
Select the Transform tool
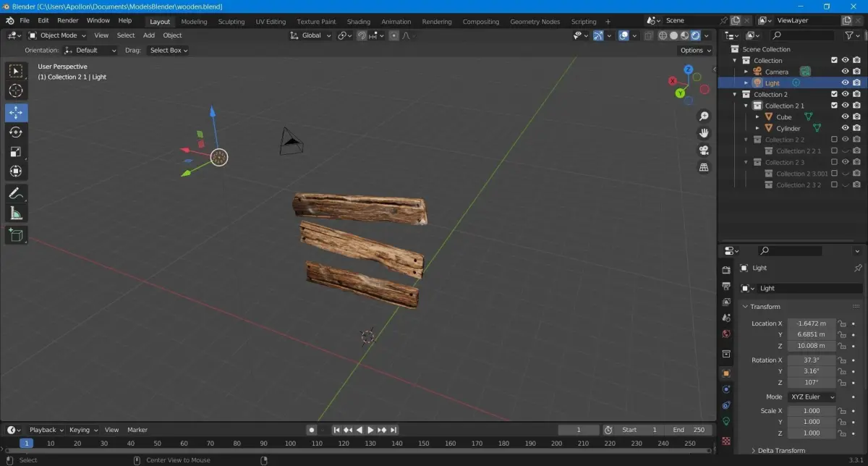pyautogui.click(x=16, y=171)
